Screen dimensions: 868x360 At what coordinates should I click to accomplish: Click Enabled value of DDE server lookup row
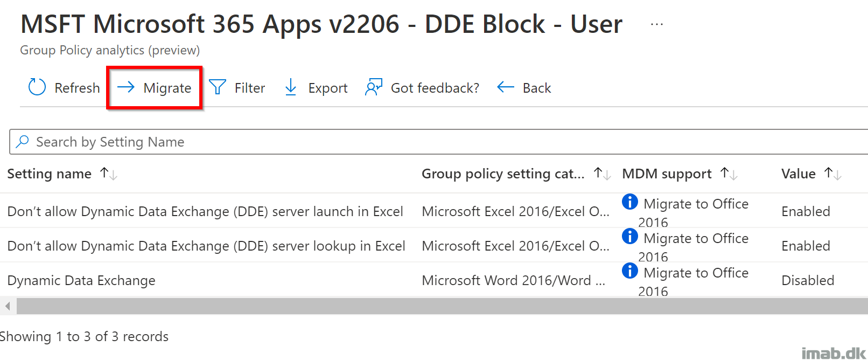tap(806, 246)
